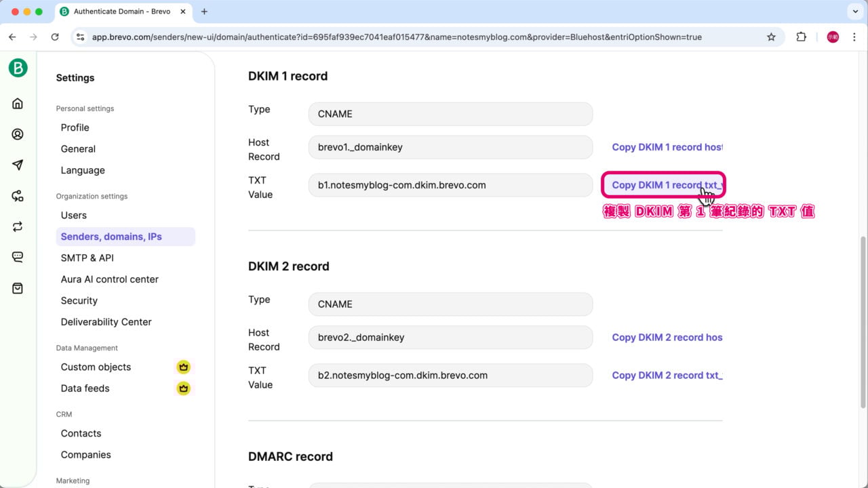Open the DKIM 2 record Type dropdown
868x488 pixels.
pyautogui.click(x=450, y=304)
